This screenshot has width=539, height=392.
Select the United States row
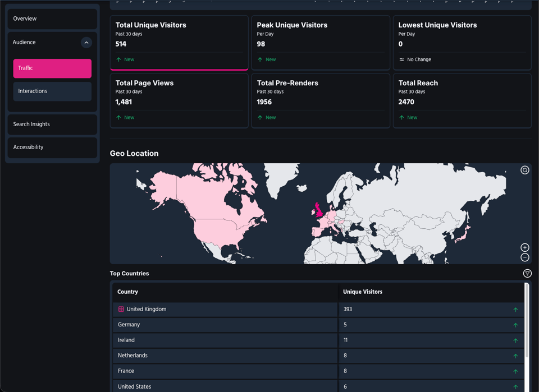(x=318, y=386)
